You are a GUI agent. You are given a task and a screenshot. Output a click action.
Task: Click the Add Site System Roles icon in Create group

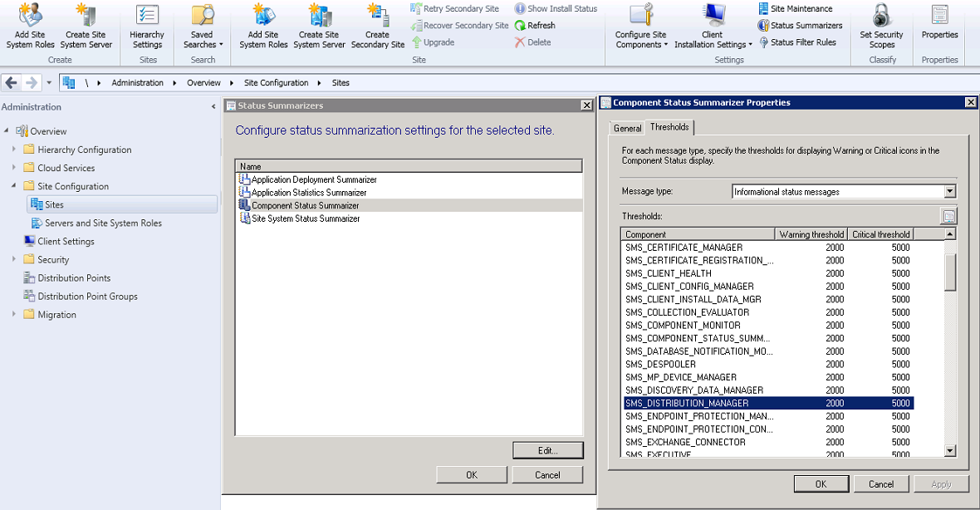pos(30,16)
